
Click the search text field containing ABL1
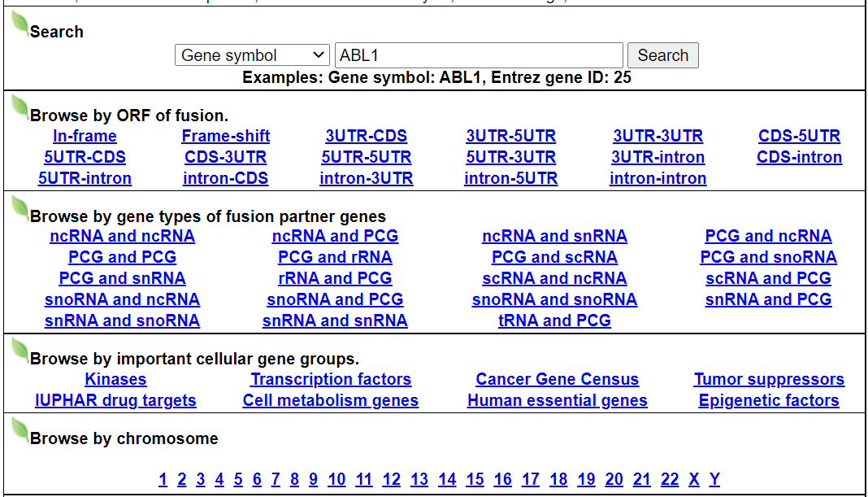479,55
